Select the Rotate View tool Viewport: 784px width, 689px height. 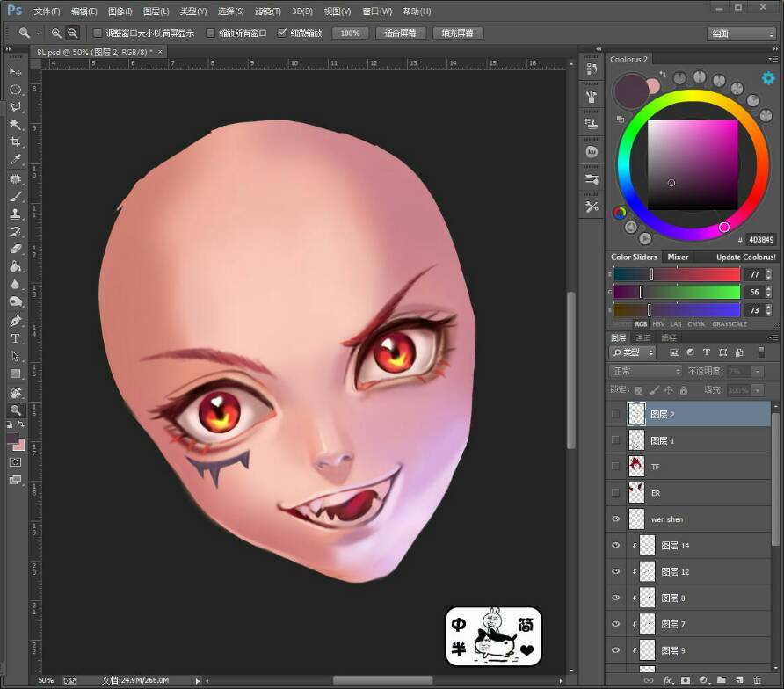[x=16, y=393]
